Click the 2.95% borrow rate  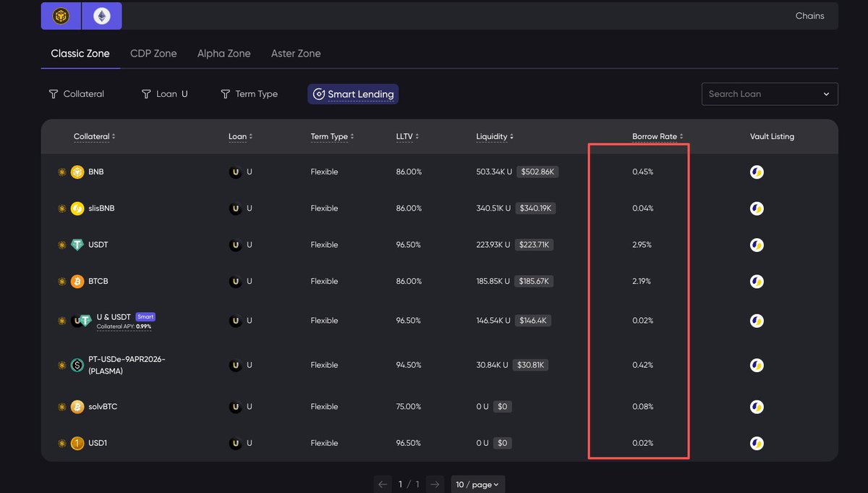(642, 245)
